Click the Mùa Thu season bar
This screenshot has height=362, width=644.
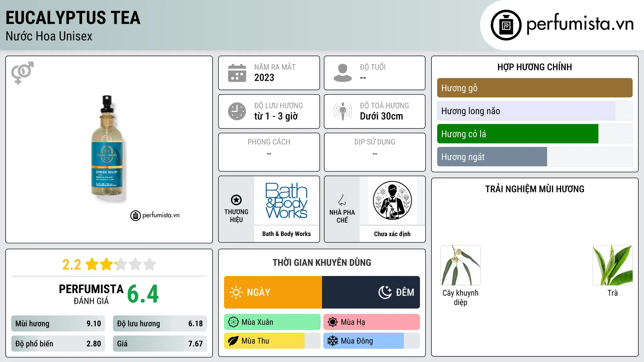[272, 341]
